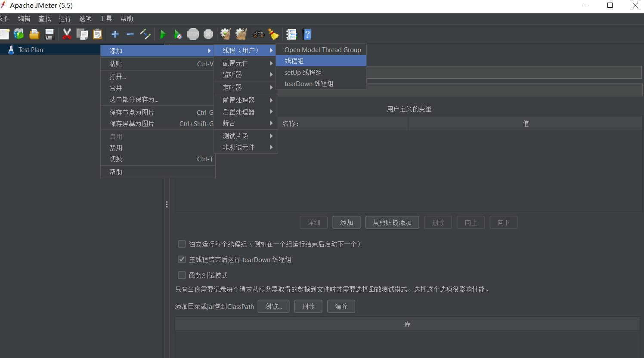This screenshot has height=358, width=644.
Task: Open the 编辑 menu in menu bar
Action: 24,19
